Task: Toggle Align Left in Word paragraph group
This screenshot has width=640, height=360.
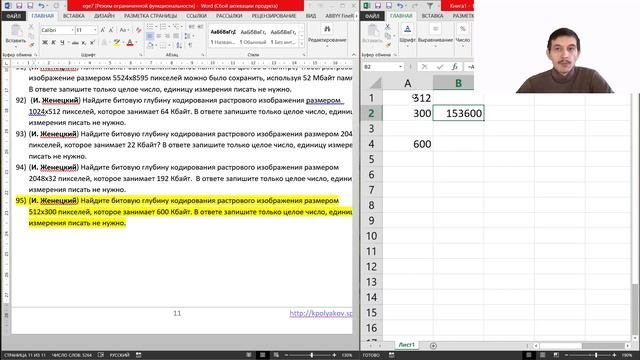Action: [x=150, y=36]
